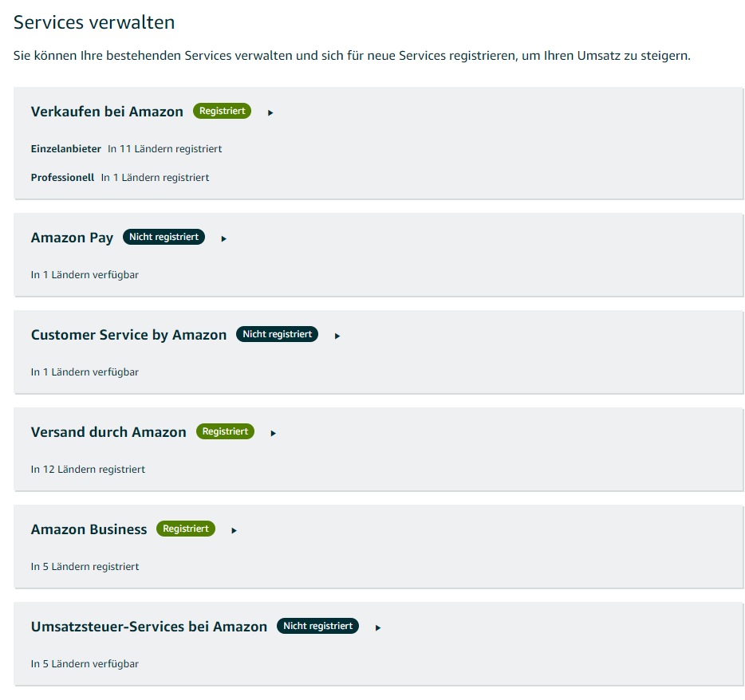Click the Services verwalten page title
Image resolution: width=745 pixels, height=700 pixels.
pos(94,22)
